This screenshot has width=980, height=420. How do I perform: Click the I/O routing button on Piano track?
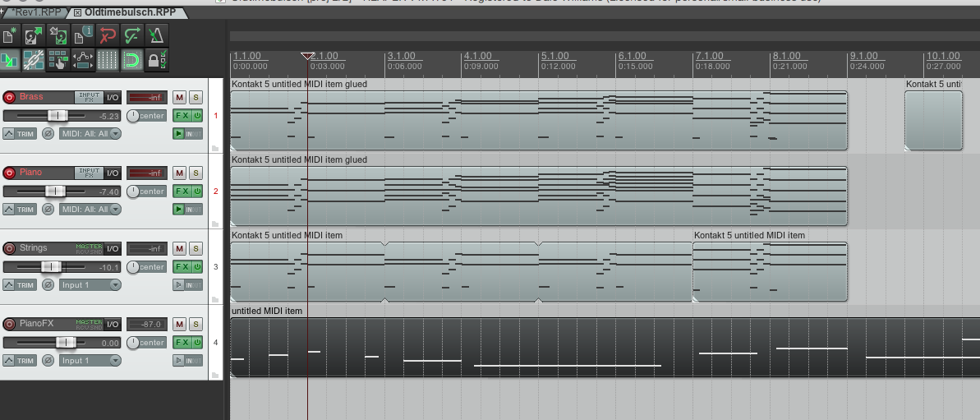113,173
